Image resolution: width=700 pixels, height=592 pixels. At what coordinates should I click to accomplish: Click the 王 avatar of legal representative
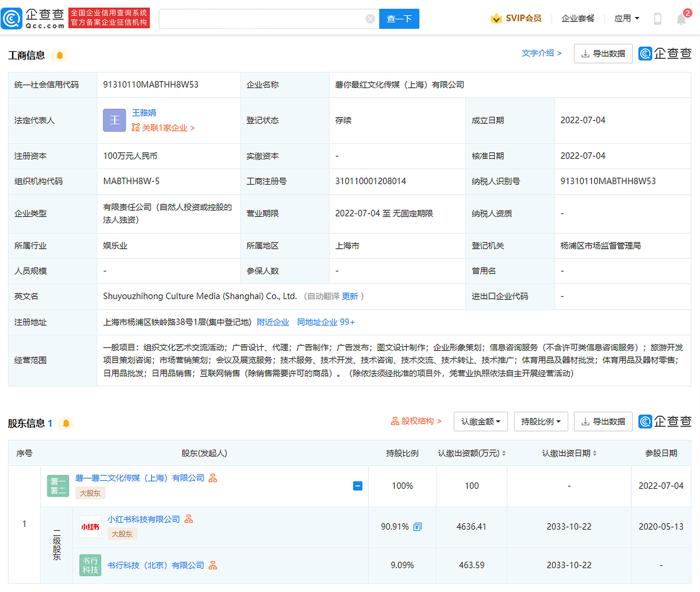click(114, 120)
